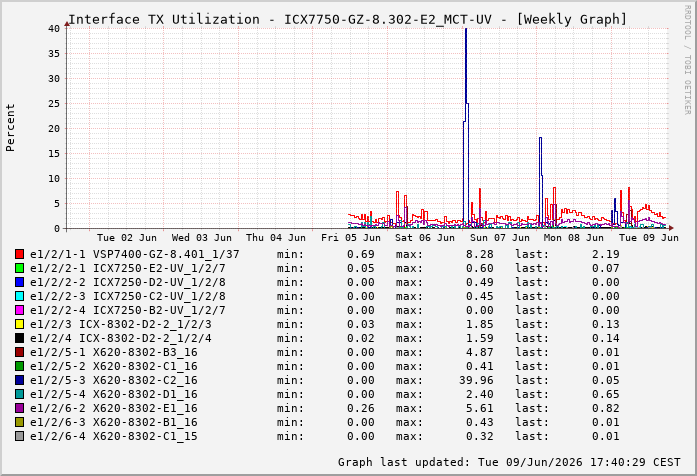
Task: Click the Tue 02 Jun axis label
Action: (127, 238)
